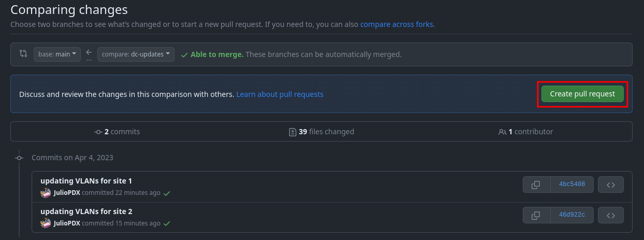644x240 pixels.
Task: Click green status check on site 2 commit
Action: point(167,224)
